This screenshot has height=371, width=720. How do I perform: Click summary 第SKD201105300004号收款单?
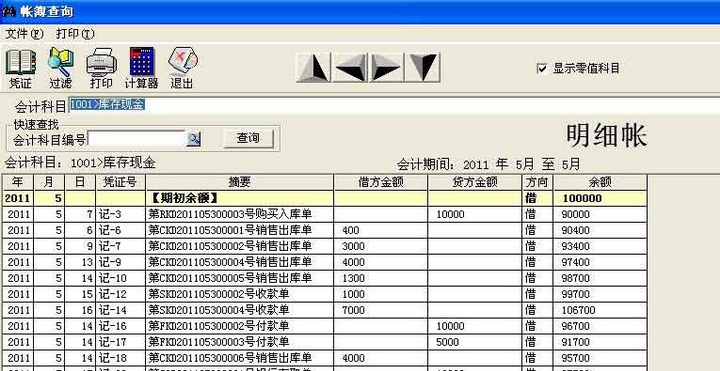pos(218,310)
